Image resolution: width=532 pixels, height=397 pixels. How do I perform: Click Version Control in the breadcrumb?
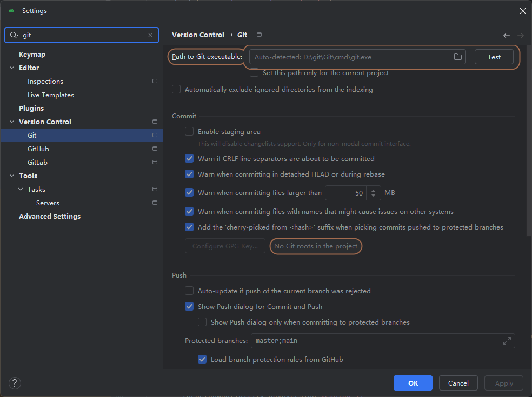(198, 35)
